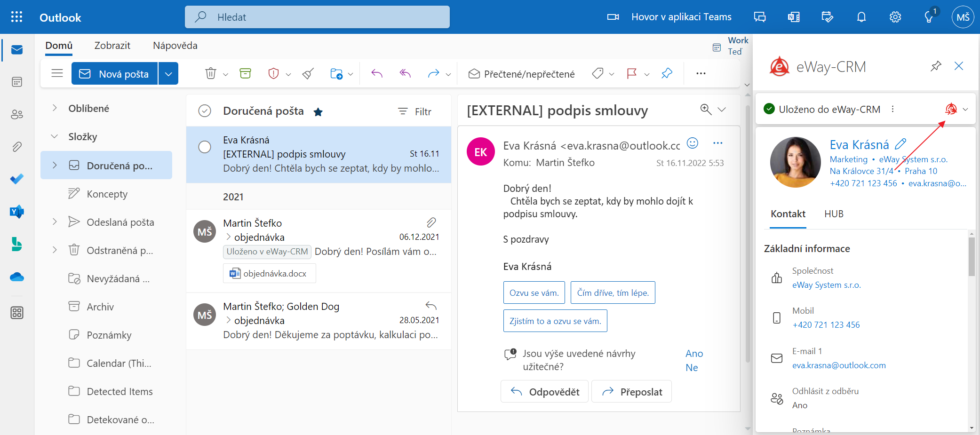Image resolution: width=980 pixels, height=435 pixels.
Task: Categorize message with tag icon
Action: 598,73
